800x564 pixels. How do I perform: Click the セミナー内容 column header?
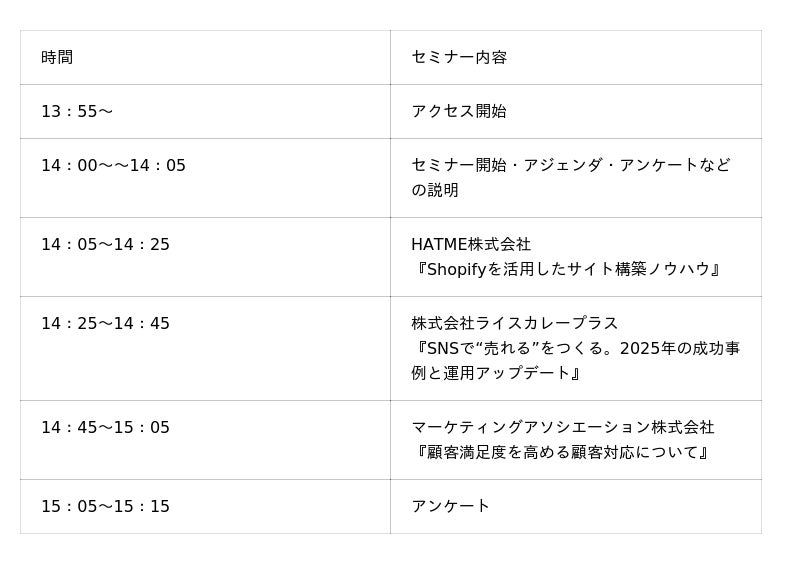pyautogui.click(x=459, y=57)
